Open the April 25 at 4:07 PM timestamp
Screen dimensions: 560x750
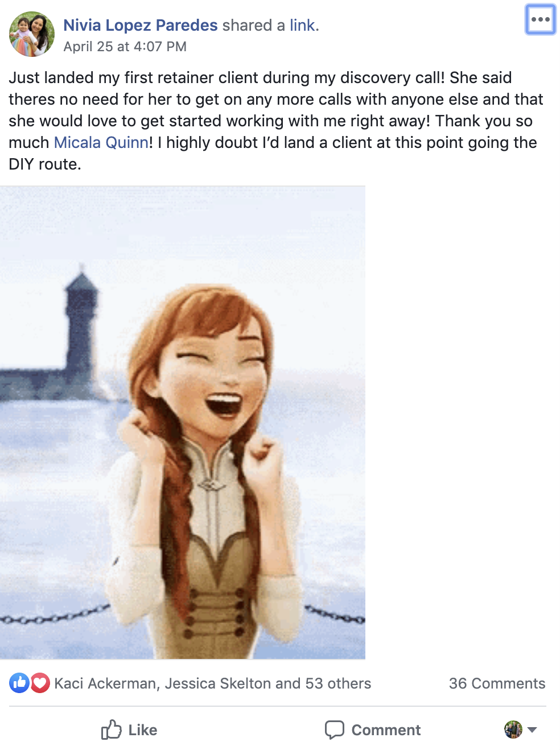tap(125, 47)
